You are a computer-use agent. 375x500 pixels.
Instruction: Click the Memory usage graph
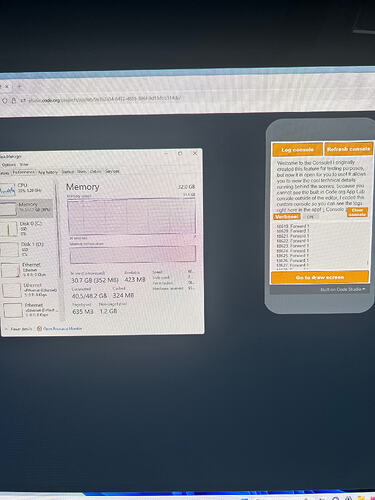click(131, 216)
